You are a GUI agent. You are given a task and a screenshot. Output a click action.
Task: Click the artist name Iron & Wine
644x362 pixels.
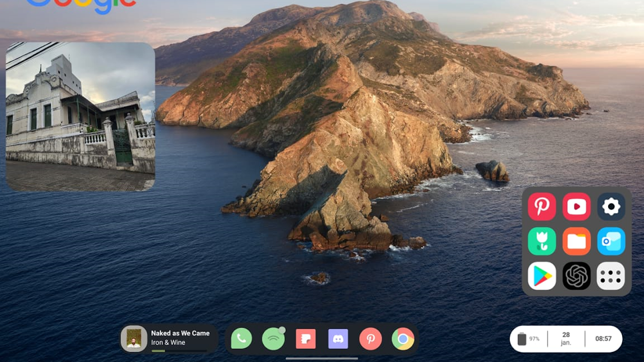coord(168,343)
